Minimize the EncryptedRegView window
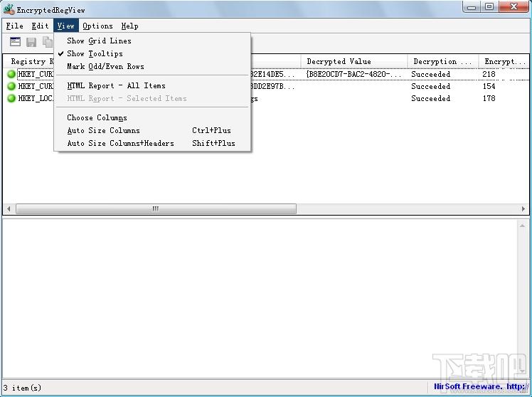The width and height of the screenshot is (532, 397). (472, 6)
